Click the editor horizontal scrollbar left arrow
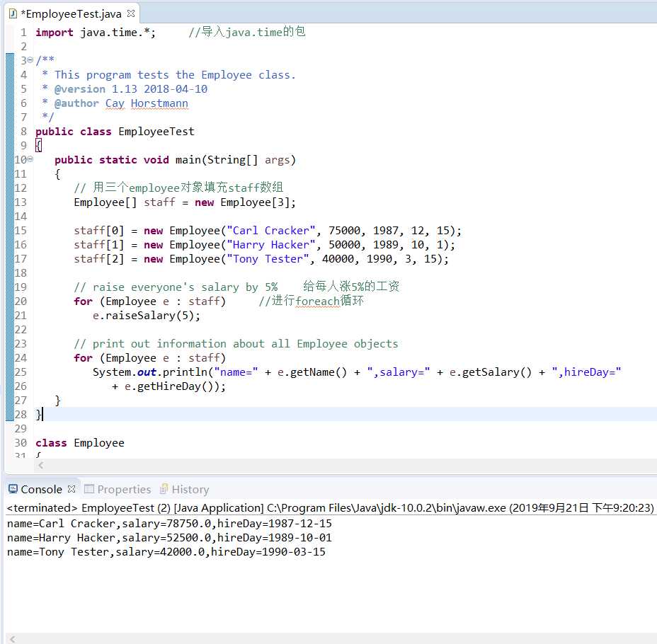This screenshot has width=657, height=644. pos(40,465)
